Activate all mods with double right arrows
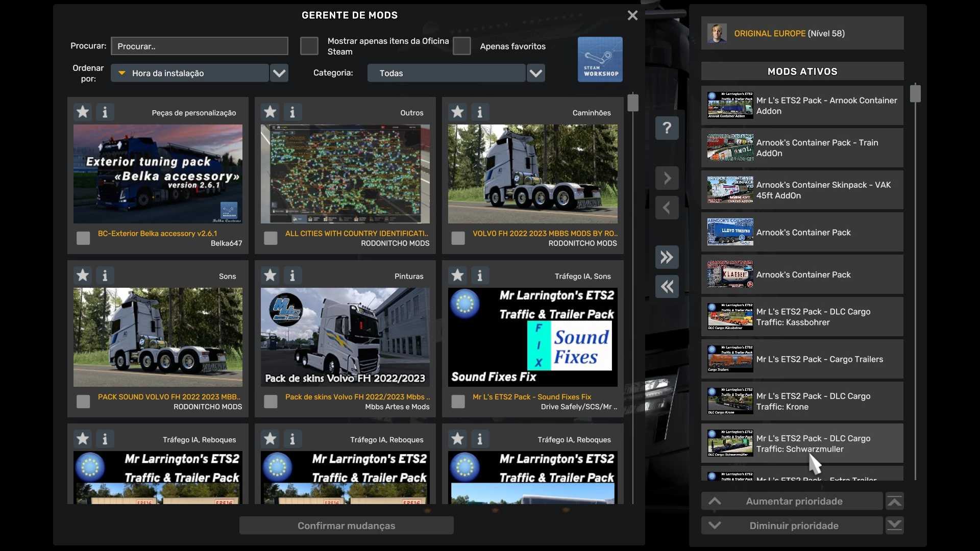980x551 pixels. (667, 257)
